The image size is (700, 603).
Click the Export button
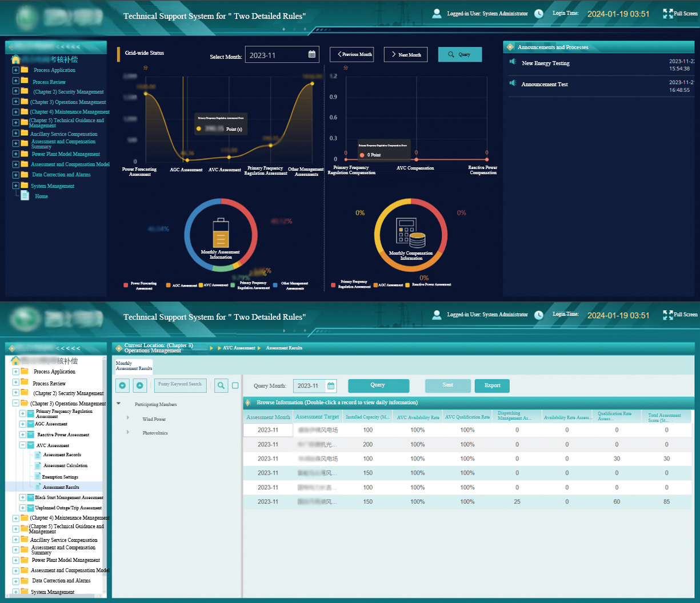click(x=492, y=385)
